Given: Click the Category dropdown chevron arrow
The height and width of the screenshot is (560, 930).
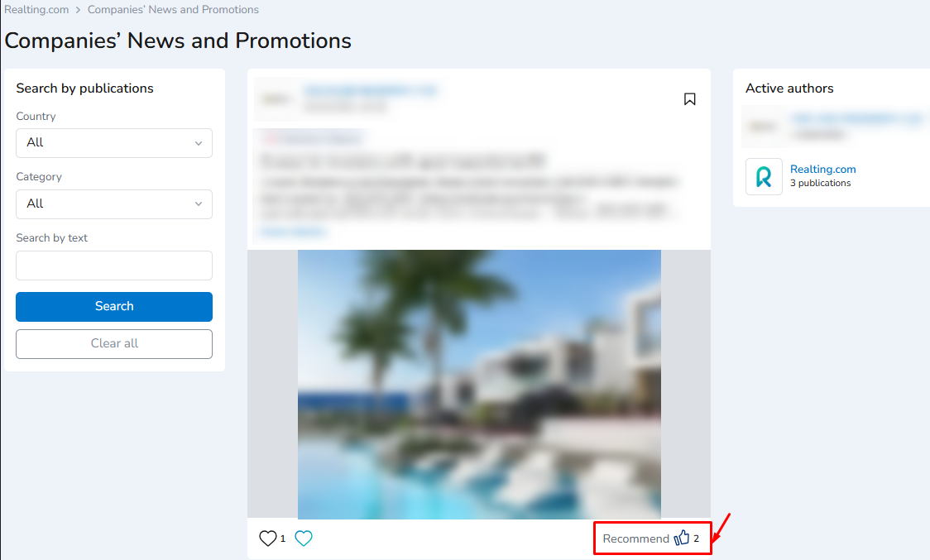Looking at the screenshot, I should coord(199,204).
